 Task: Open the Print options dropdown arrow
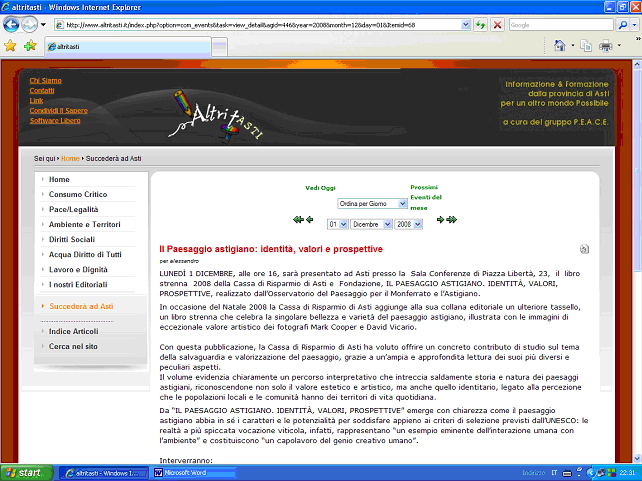click(x=619, y=45)
